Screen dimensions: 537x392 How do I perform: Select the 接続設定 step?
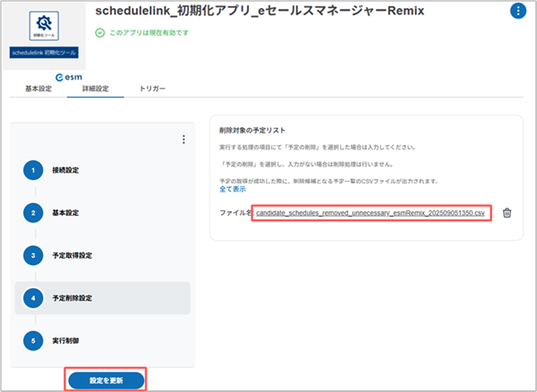68,170
